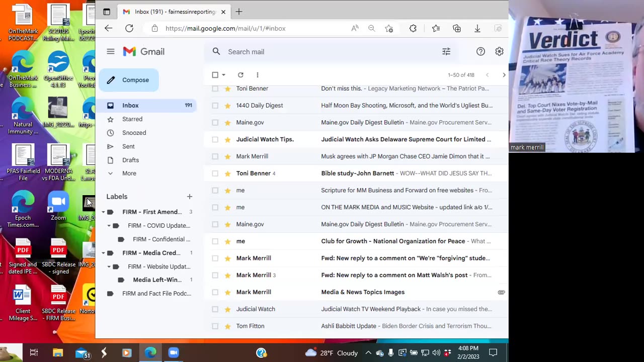Click the browser zoom out magnifier

[x=371, y=28]
